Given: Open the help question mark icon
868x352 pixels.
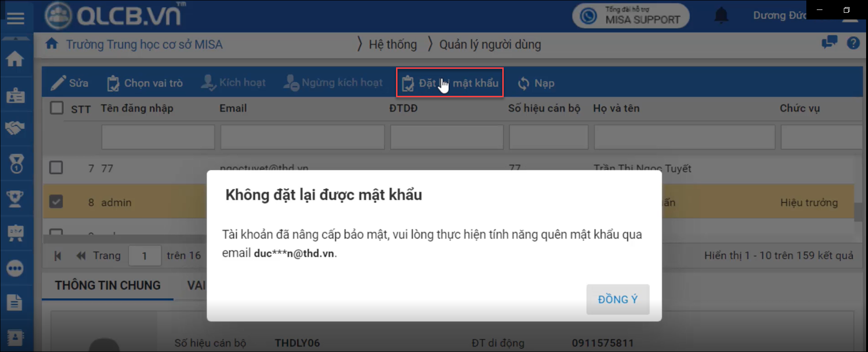Looking at the screenshot, I should pyautogui.click(x=853, y=43).
